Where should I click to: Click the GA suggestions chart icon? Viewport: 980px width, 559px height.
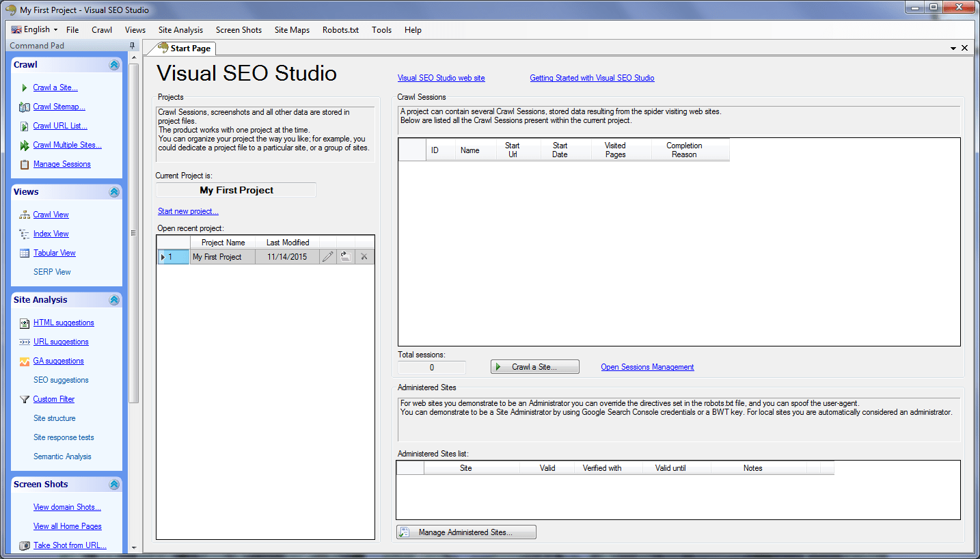click(25, 361)
